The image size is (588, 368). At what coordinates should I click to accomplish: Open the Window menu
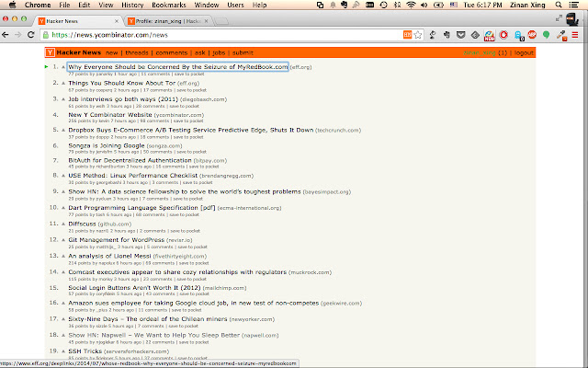207,5
